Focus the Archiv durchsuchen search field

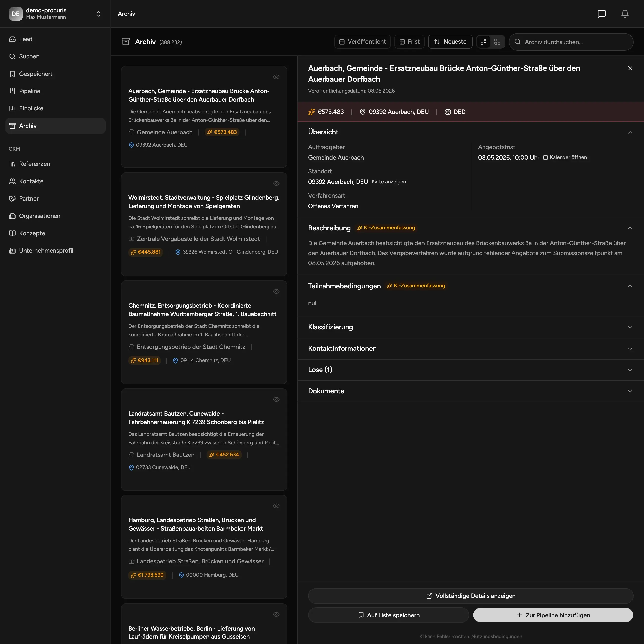pos(571,42)
